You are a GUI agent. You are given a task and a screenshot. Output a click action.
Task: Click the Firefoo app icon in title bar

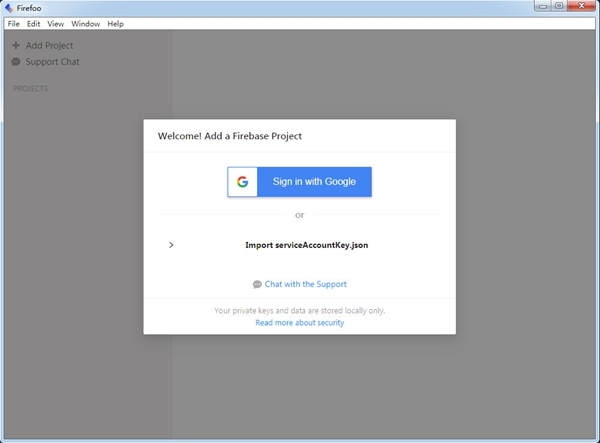pos(9,8)
